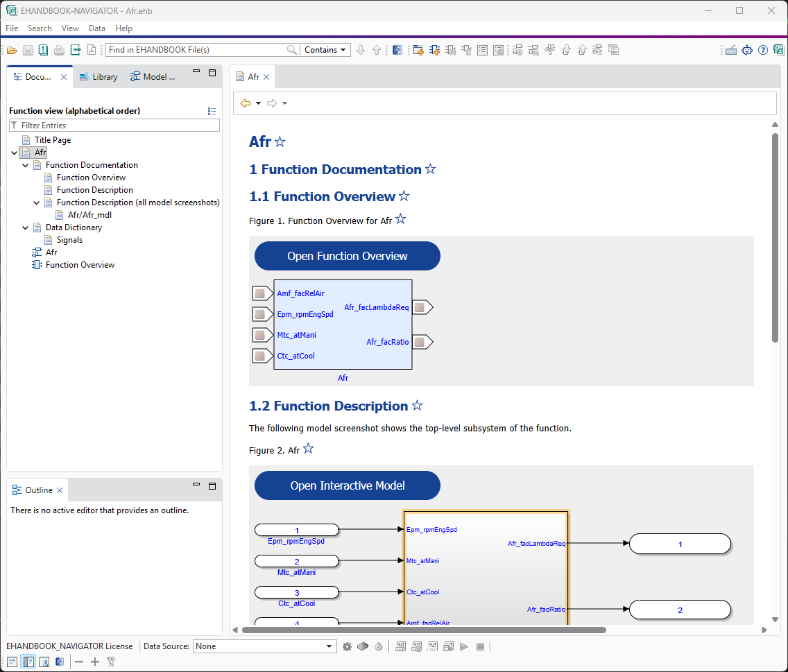Viewport: 788px width, 672px height.
Task: Toggle star beside 1.1 Function Overview
Action: point(404,196)
